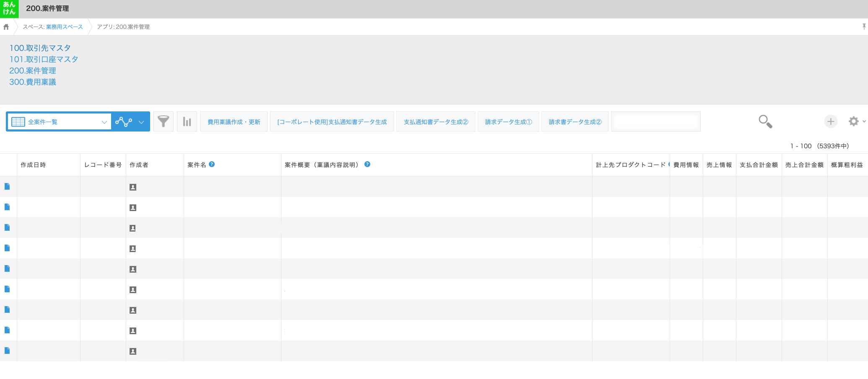Click the home icon in breadcrumb

6,27
